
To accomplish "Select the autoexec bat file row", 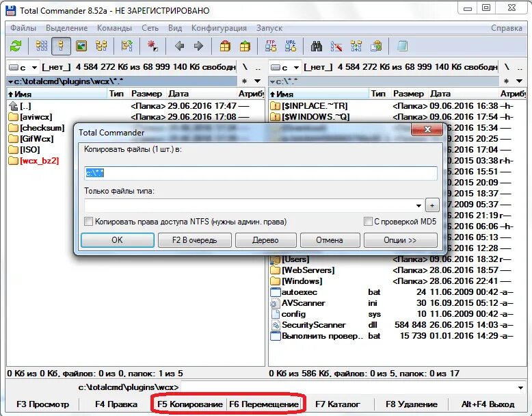I will 397,292.
